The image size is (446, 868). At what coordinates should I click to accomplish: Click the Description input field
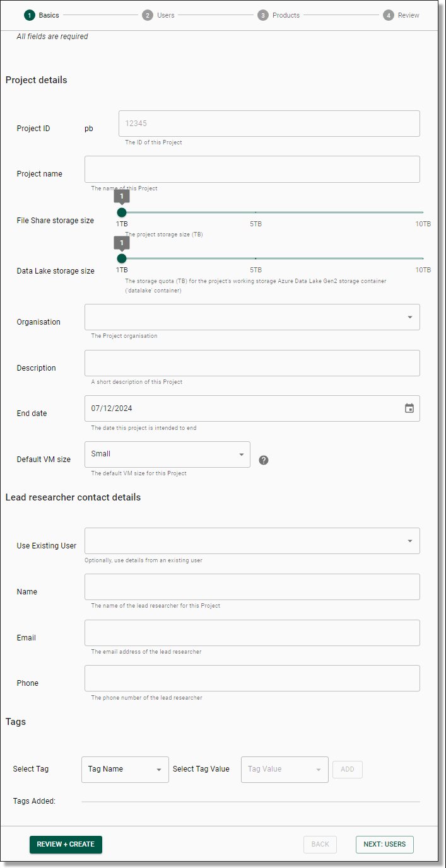[252, 362]
